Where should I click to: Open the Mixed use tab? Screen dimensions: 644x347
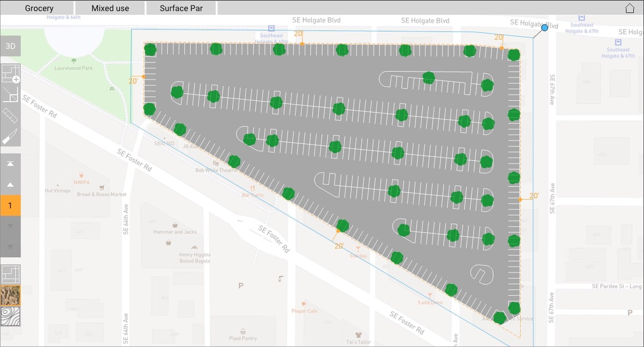[x=110, y=8]
